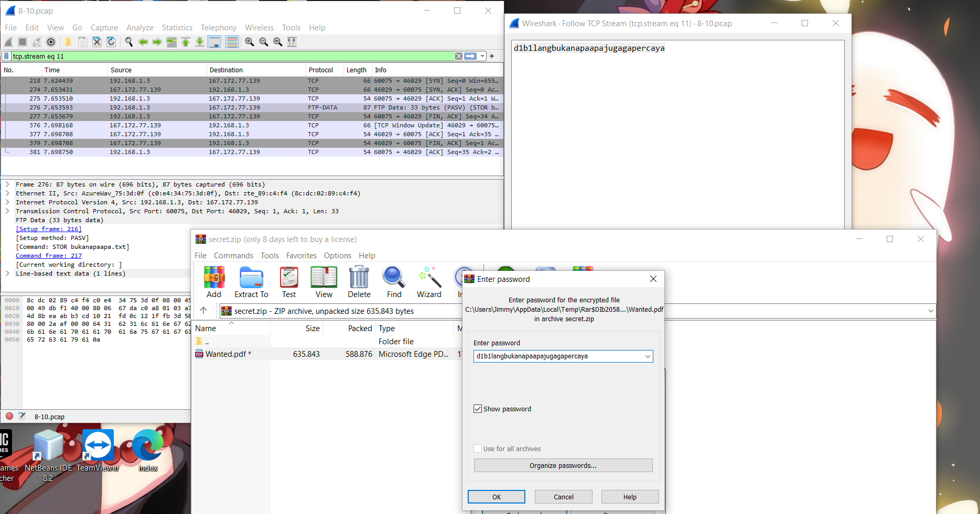
Task: Click Organize passwords button
Action: 563,465
